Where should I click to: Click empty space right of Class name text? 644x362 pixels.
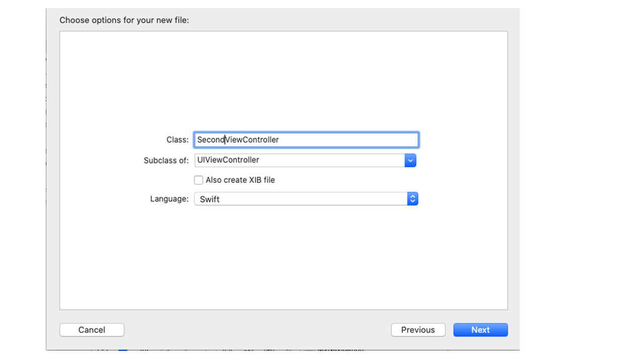point(352,140)
